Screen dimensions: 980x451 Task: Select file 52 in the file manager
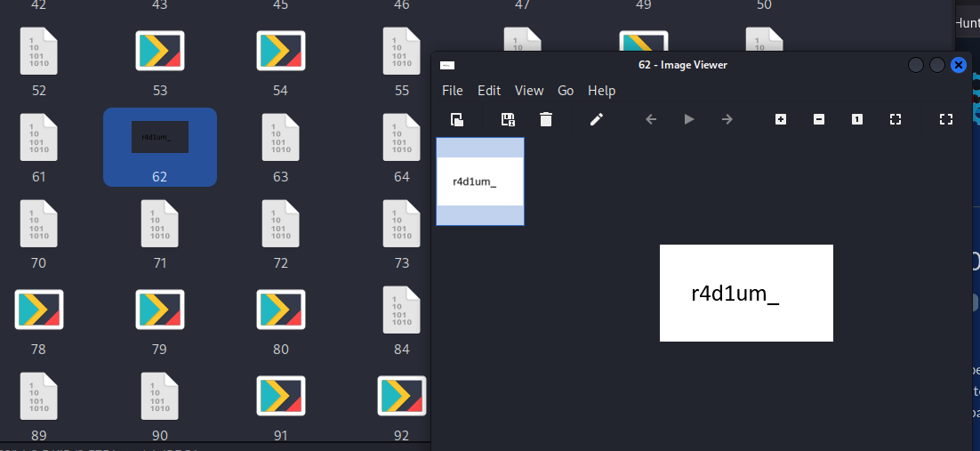coord(39,61)
